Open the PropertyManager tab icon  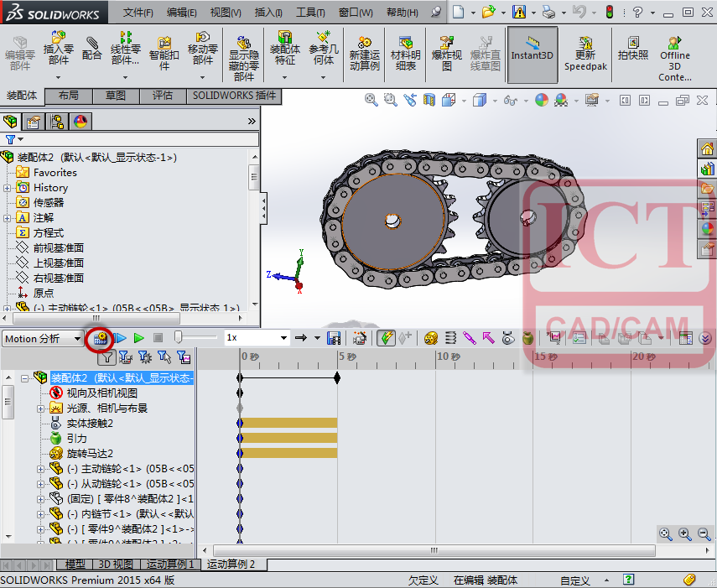pos(34,122)
